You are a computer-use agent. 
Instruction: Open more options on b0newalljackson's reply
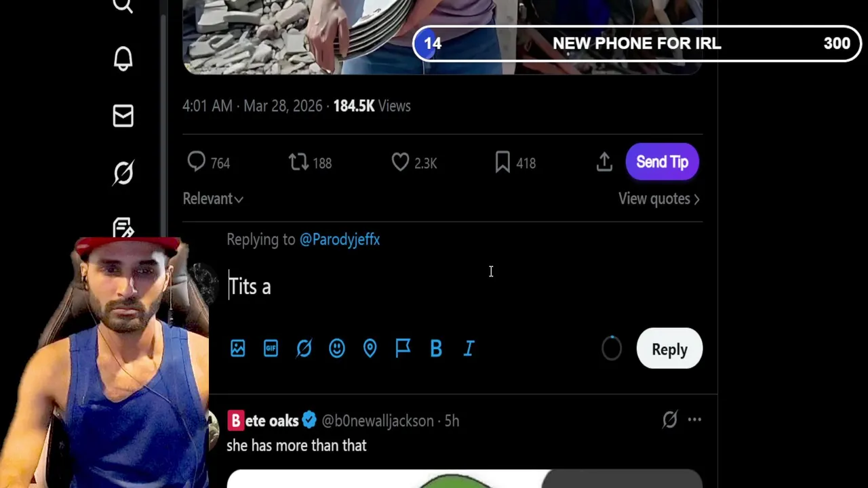point(694,420)
